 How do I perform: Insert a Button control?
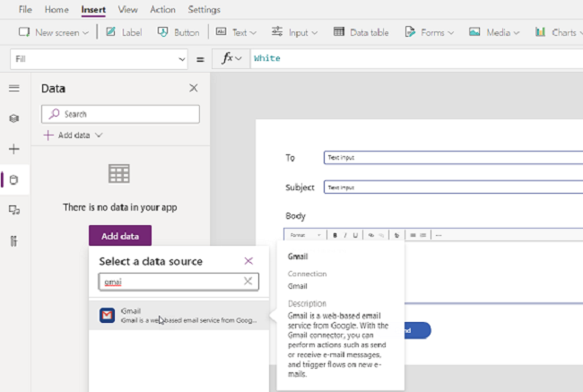[178, 32]
